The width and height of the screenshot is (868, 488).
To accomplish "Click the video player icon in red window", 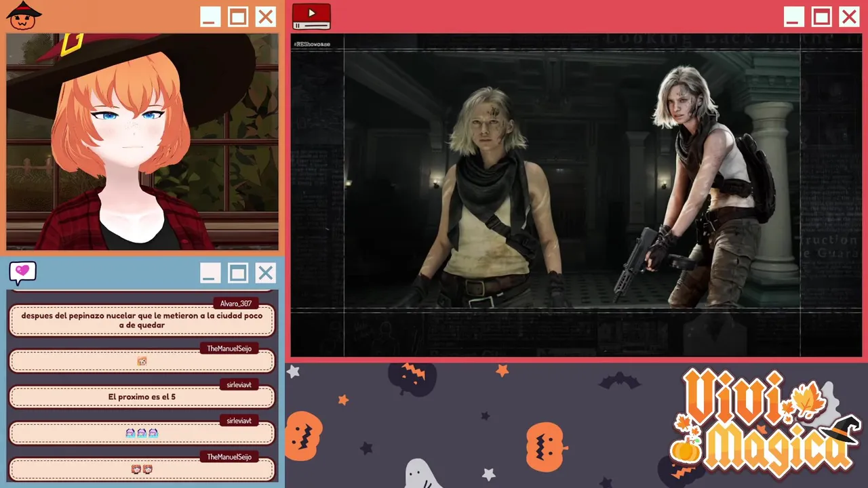I will click(x=311, y=16).
